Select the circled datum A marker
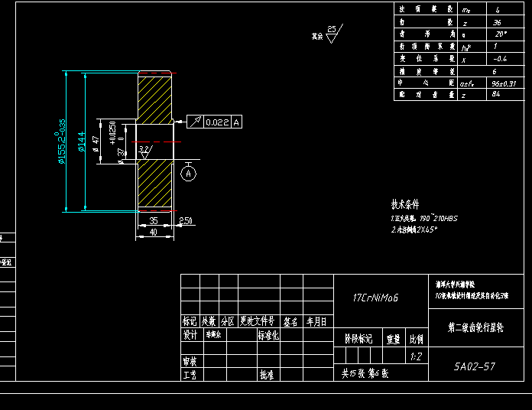The height and width of the screenshot is (410, 532). click(188, 174)
